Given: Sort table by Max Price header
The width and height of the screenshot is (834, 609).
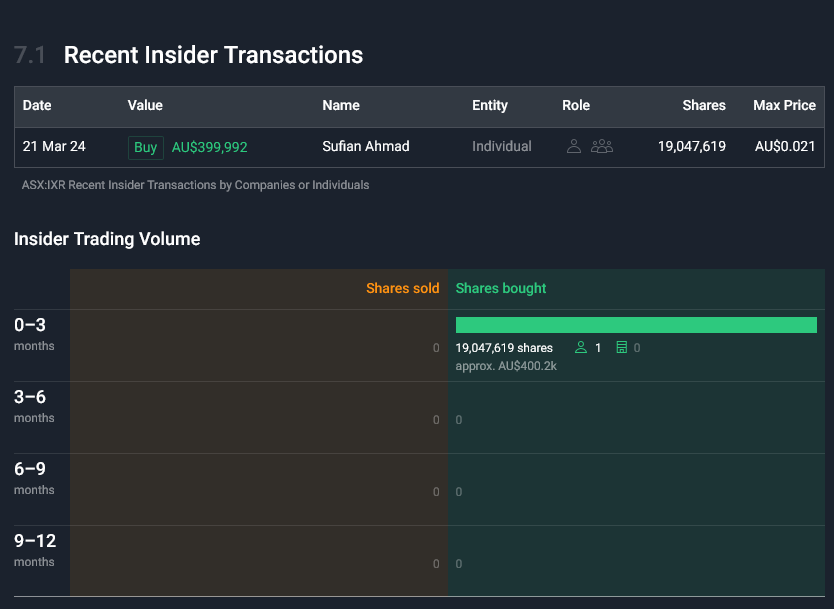Looking at the screenshot, I should point(784,105).
